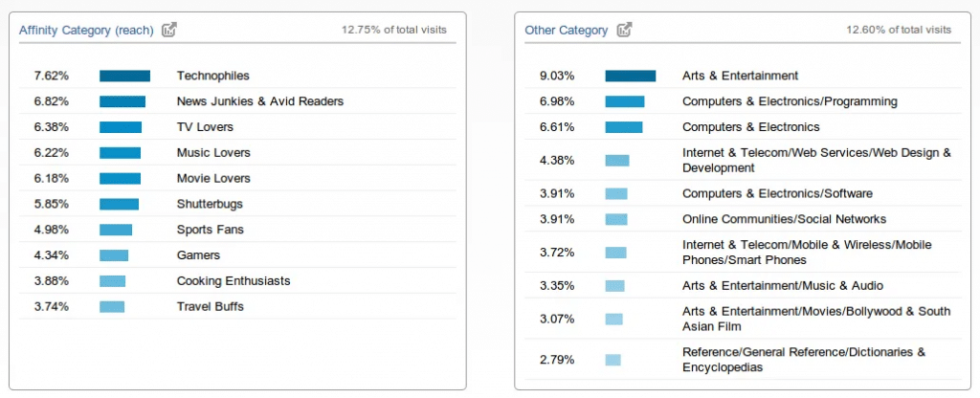Click the TV Lovers bar
Screen dimensions: 980x398
(121, 127)
